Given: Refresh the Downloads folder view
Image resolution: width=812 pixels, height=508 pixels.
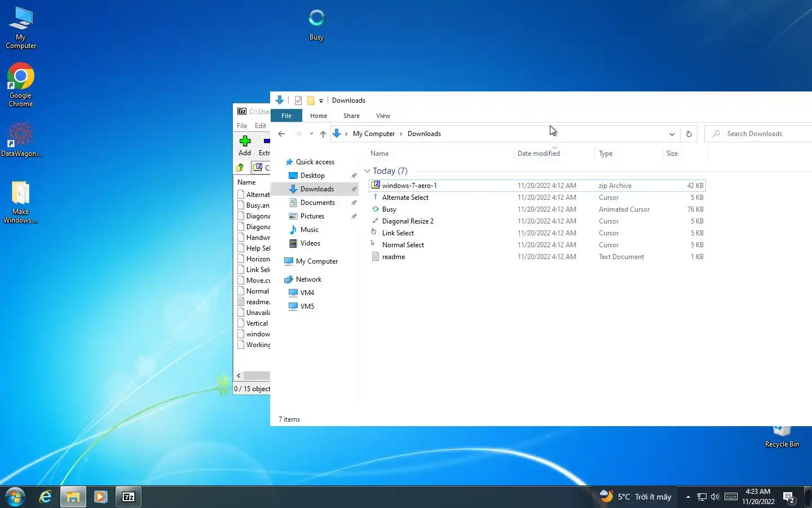Looking at the screenshot, I should pos(689,134).
